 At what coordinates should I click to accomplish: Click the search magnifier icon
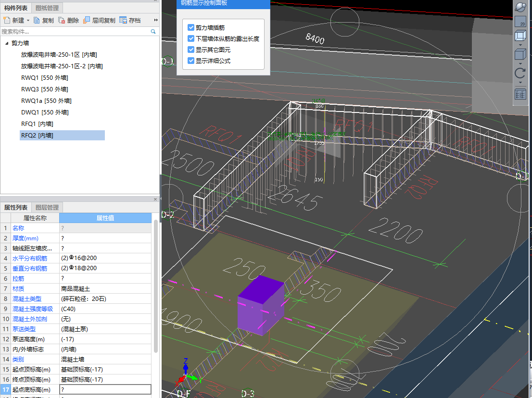(x=153, y=32)
